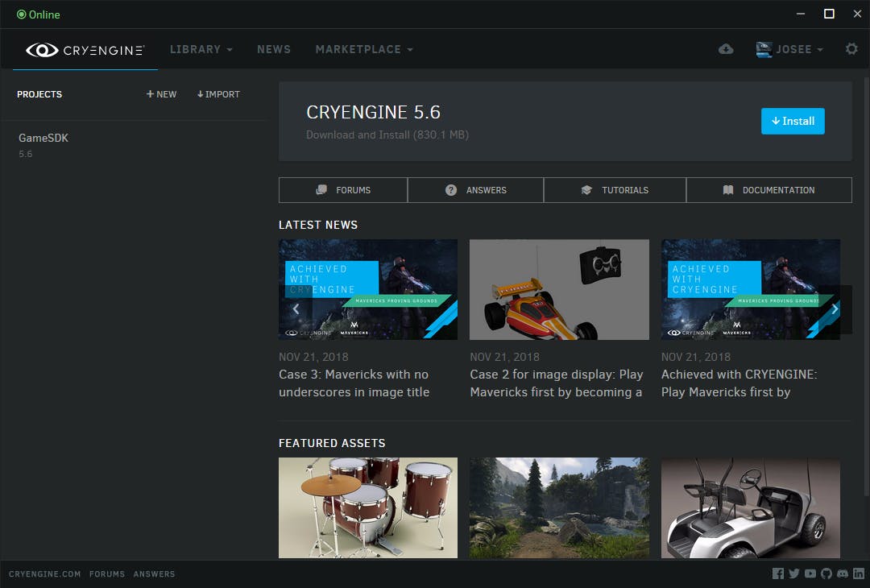Image resolution: width=870 pixels, height=588 pixels.
Task: Open Case 3 Mavericks news thumbnail
Action: tap(368, 289)
